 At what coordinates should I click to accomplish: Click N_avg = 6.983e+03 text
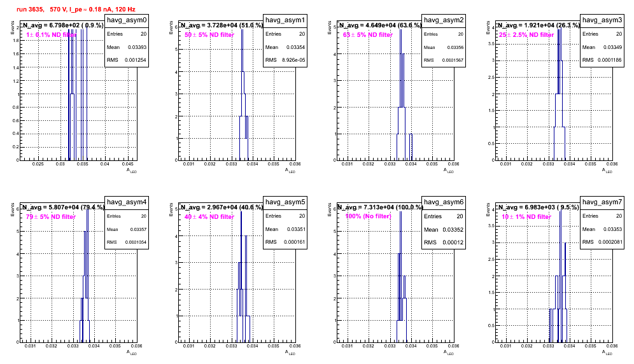pos(538,207)
